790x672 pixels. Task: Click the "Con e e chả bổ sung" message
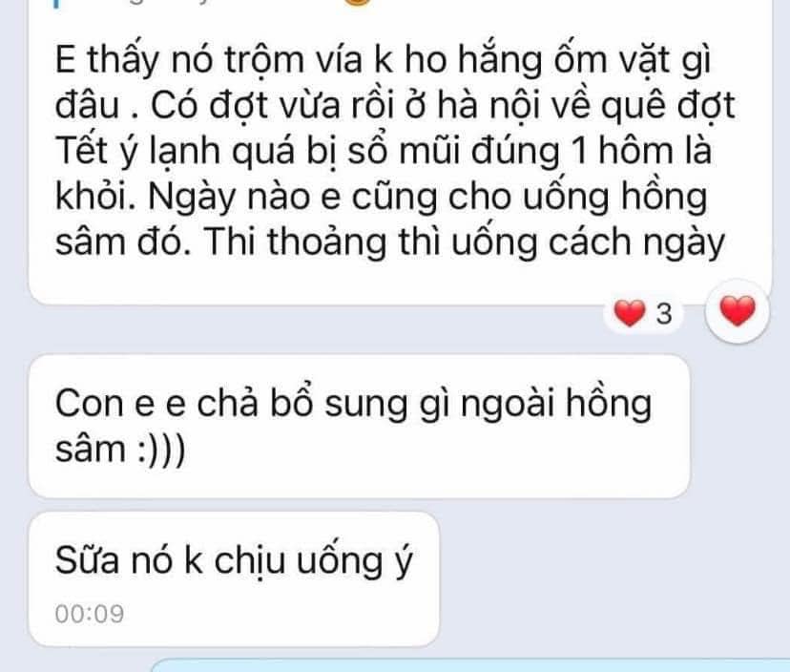pos(360,426)
